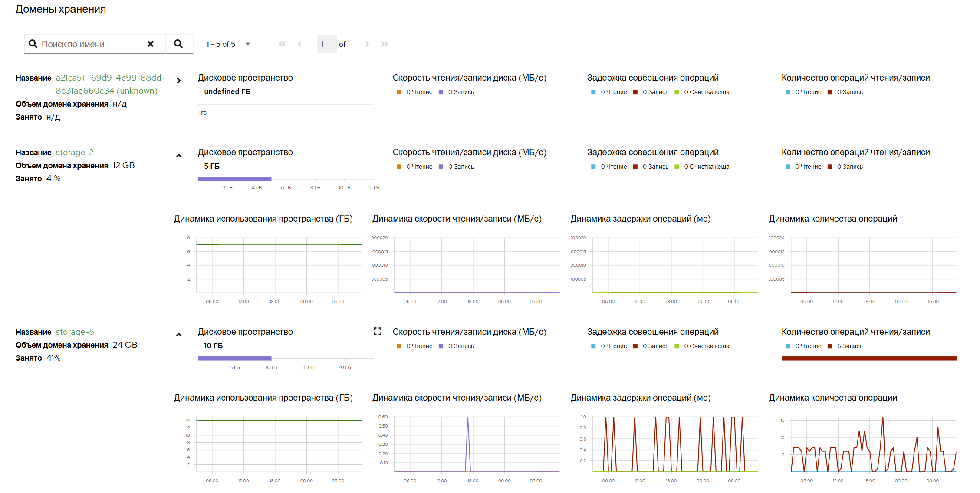Open fullscreen view of storage-5 disk space

click(x=378, y=331)
